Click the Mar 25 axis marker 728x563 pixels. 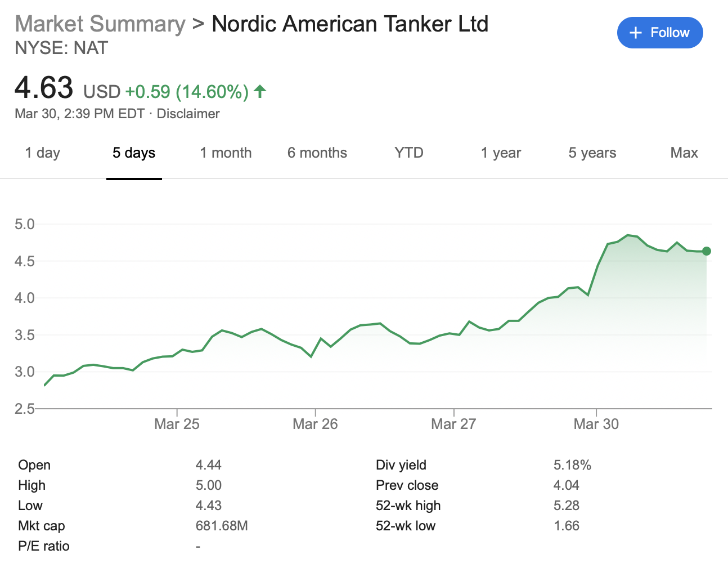[177, 424]
